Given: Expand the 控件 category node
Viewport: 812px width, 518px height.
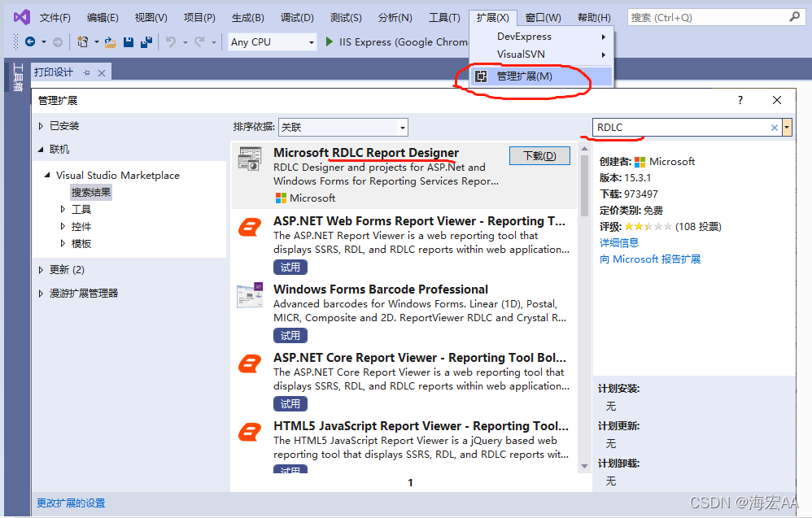Looking at the screenshot, I should 63,227.
